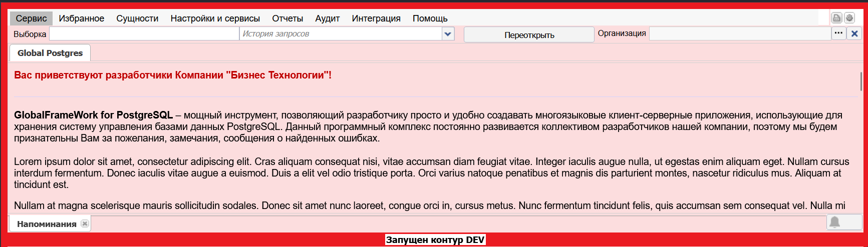Expand the История запросов dropdown arrow
This screenshot has height=247, width=868.
(x=448, y=34)
